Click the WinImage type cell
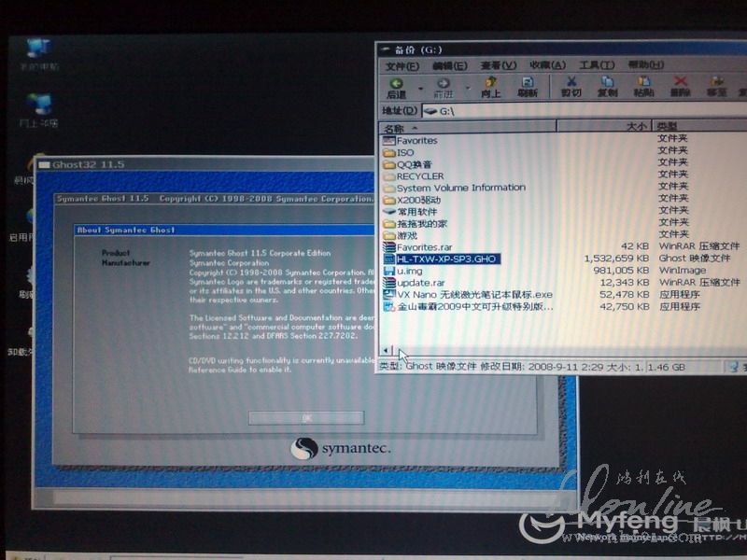Viewport: 747px width, 560px height. (x=683, y=270)
